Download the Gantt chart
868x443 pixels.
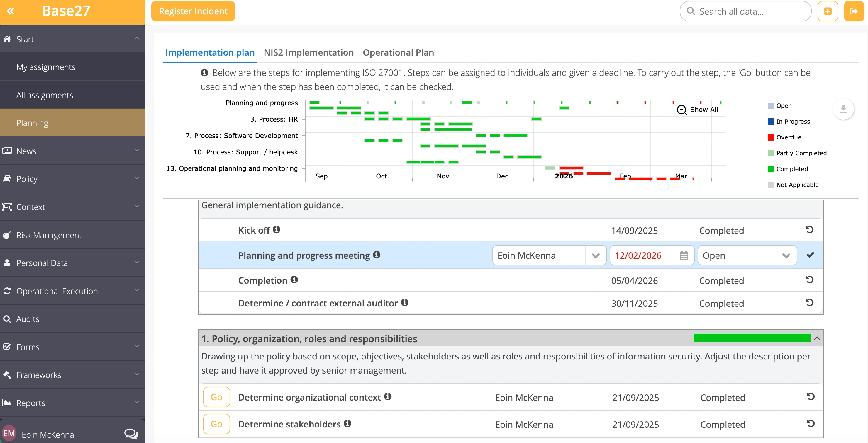point(843,109)
